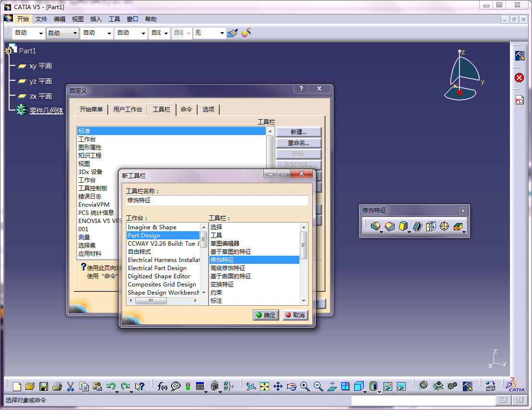Select 基于草图的特征 in the 工具栏 list

point(254,251)
